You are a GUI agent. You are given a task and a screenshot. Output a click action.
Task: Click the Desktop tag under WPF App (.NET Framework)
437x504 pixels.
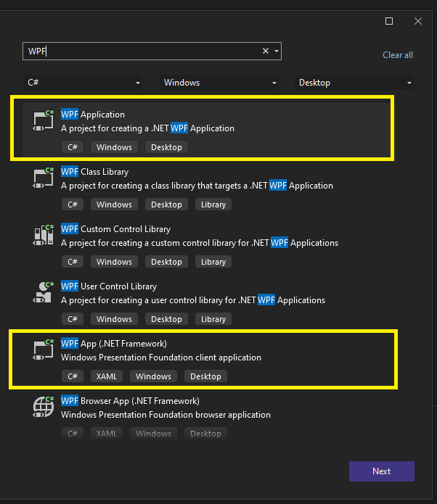click(x=205, y=376)
